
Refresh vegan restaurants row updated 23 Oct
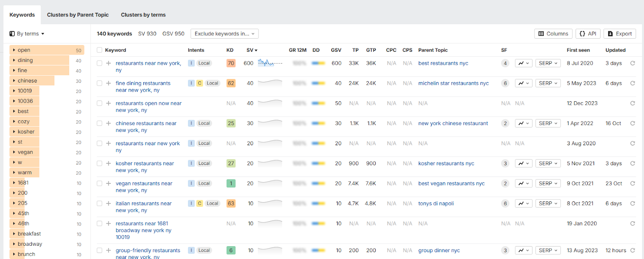click(632, 183)
